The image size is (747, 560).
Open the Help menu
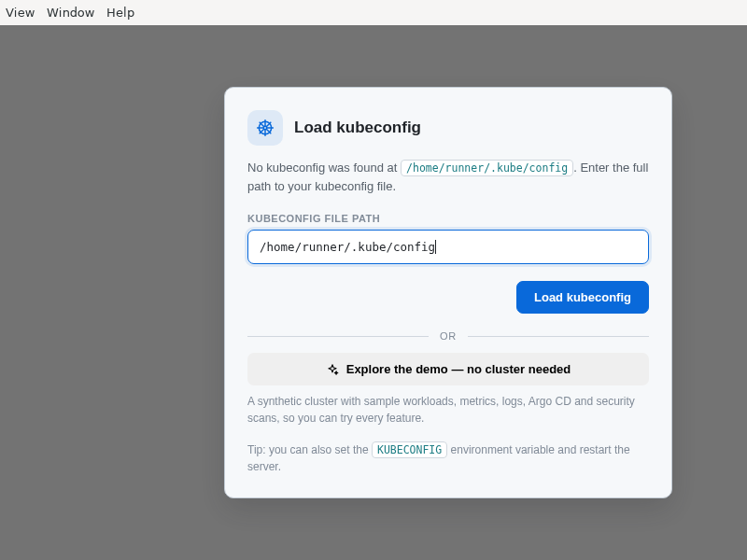pos(120,12)
